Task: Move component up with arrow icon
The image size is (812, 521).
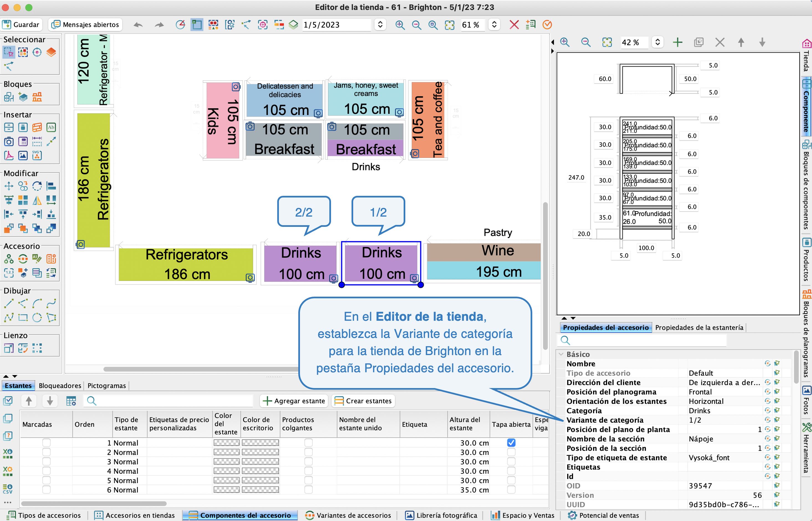Action: pyautogui.click(x=741, y=42)
